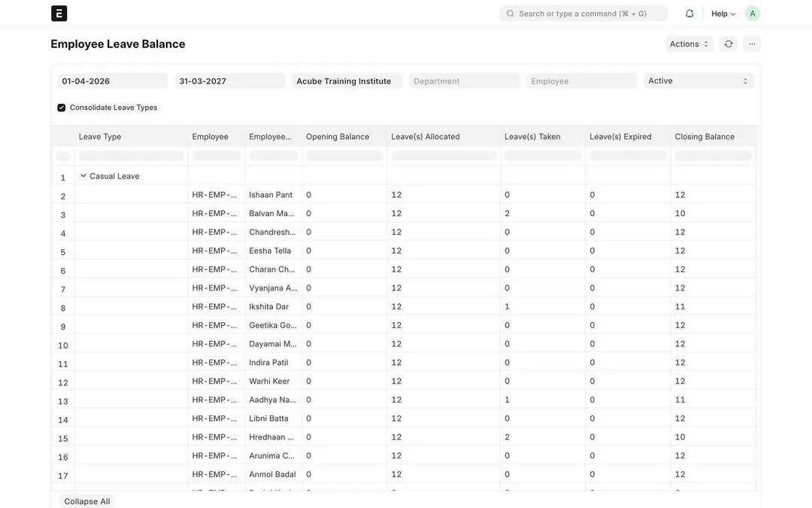The width and height of the screenshot is (812, 508).
Task: Select the Ishaan Pant name cell
Action: coord(273,195)
